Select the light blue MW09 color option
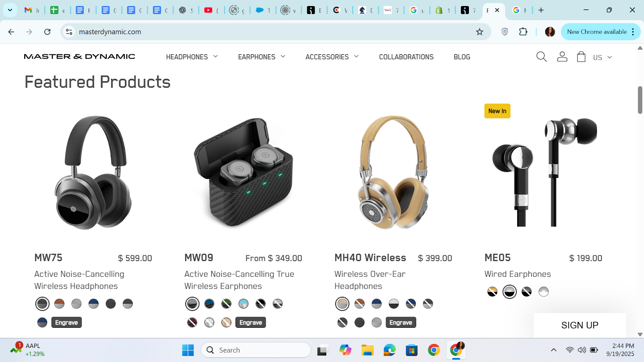 pos(244,304)
